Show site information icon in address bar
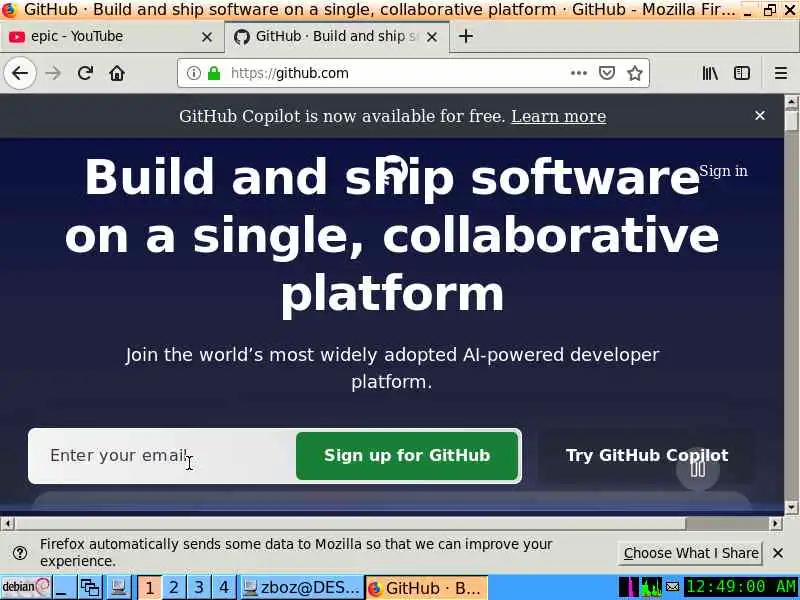Screen dimensions: 800x600 193,73
